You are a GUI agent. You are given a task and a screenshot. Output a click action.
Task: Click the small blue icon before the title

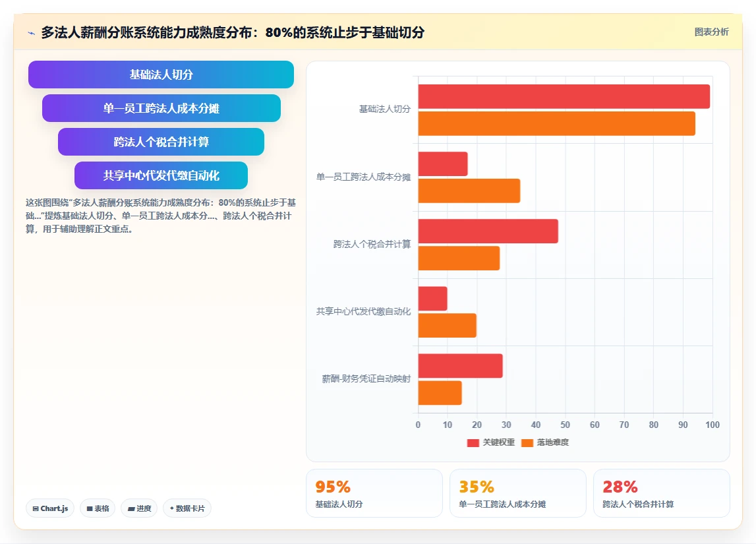(32, 33)
